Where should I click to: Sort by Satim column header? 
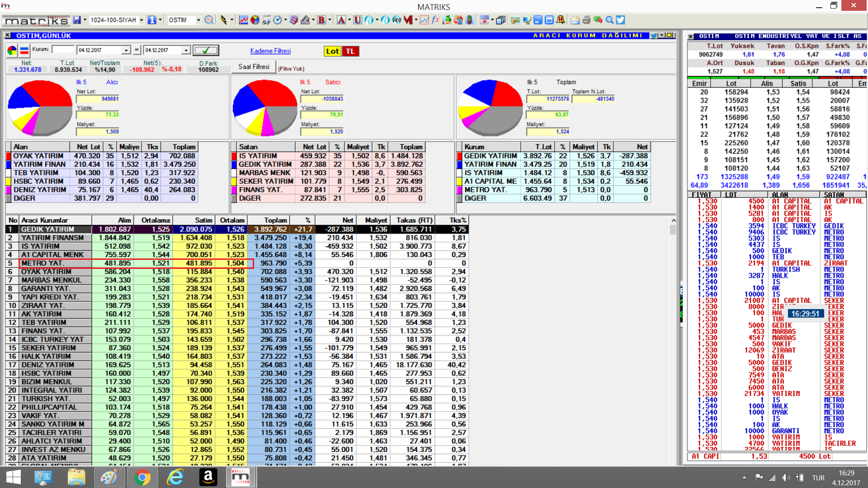194,220
